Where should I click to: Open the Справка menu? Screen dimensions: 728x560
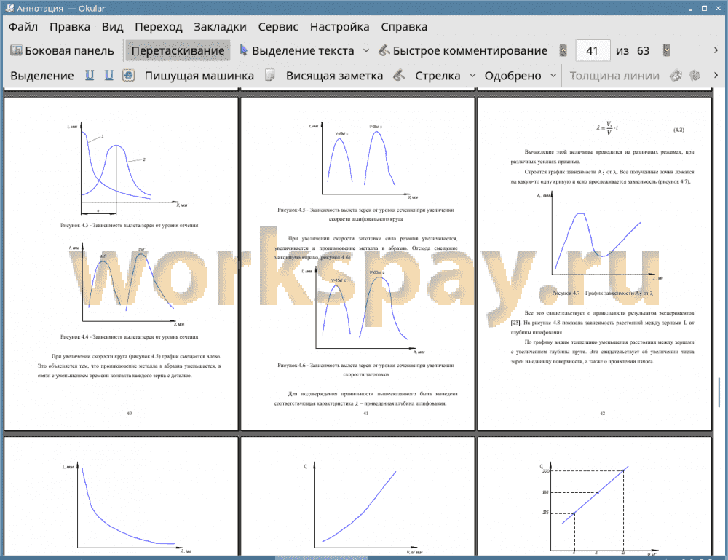[404, 27]
